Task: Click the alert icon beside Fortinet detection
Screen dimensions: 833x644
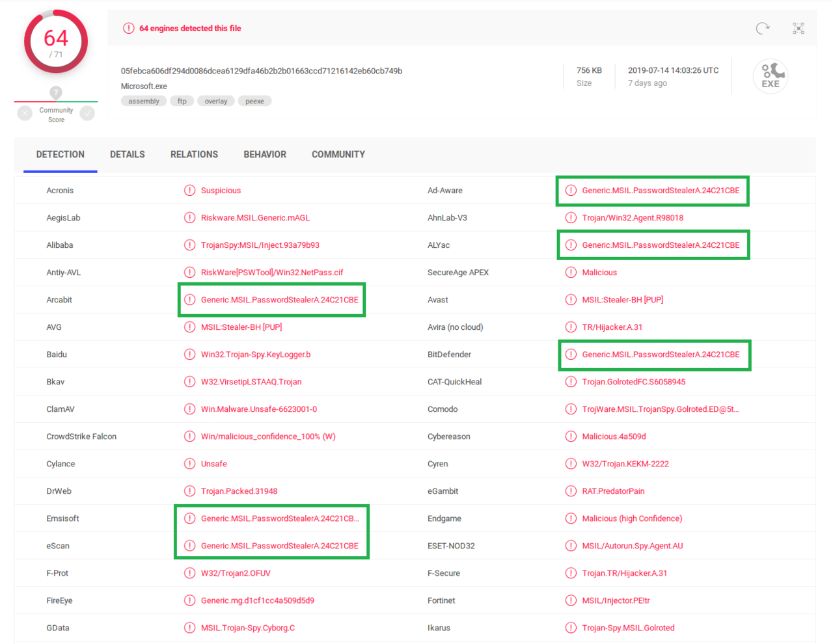Action: point(571,600)
